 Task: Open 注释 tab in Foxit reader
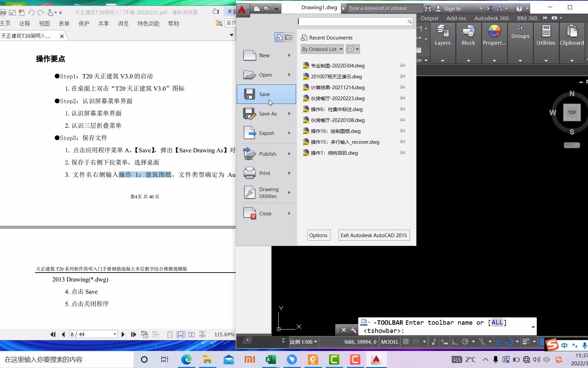(24, 24)
